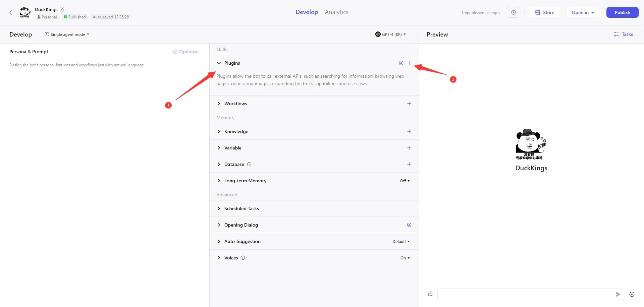The width and height of the screenshot is (644, 307).
Task: Expand the Knowledge section
Action: [219, 131]
